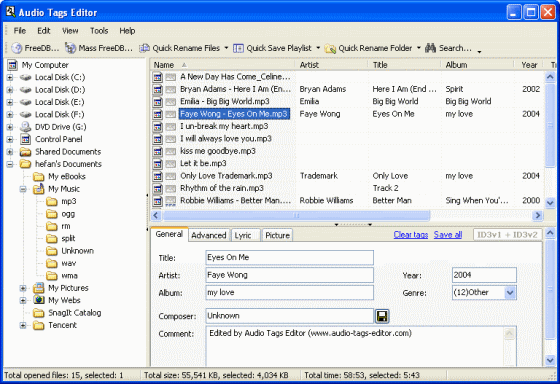
Task: Click Quick Rename Folder toolbar button
Action: click(369, 48)
